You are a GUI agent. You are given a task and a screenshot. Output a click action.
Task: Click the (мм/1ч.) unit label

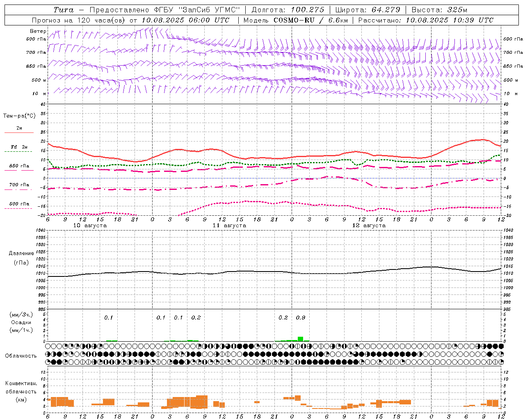click(21, 330)
